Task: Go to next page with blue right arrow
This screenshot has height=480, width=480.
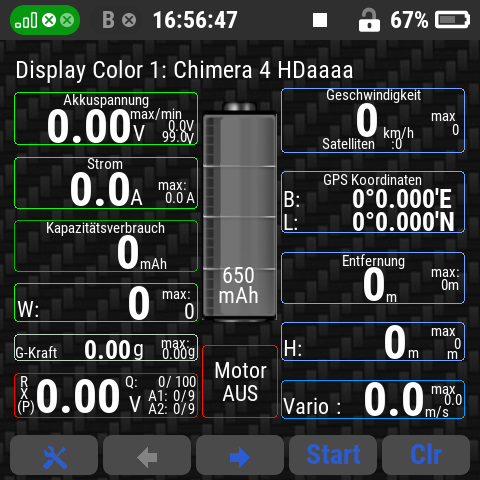Action: [x=240, y=455]
